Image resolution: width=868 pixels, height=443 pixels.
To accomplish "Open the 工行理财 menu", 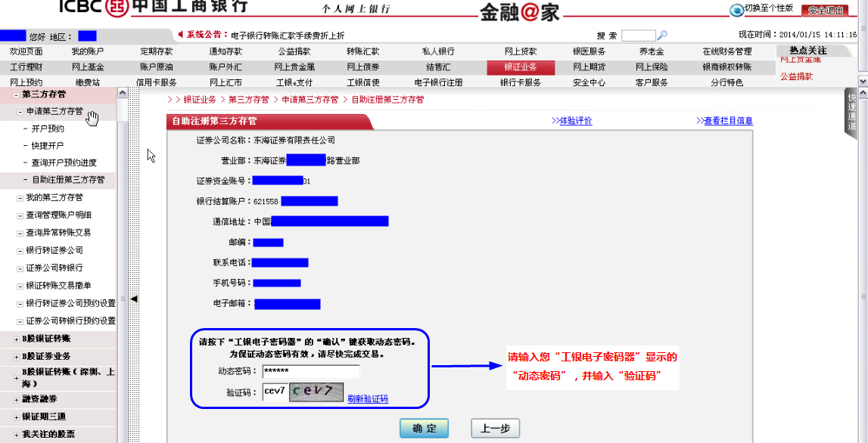I will (x=26, y=67).
